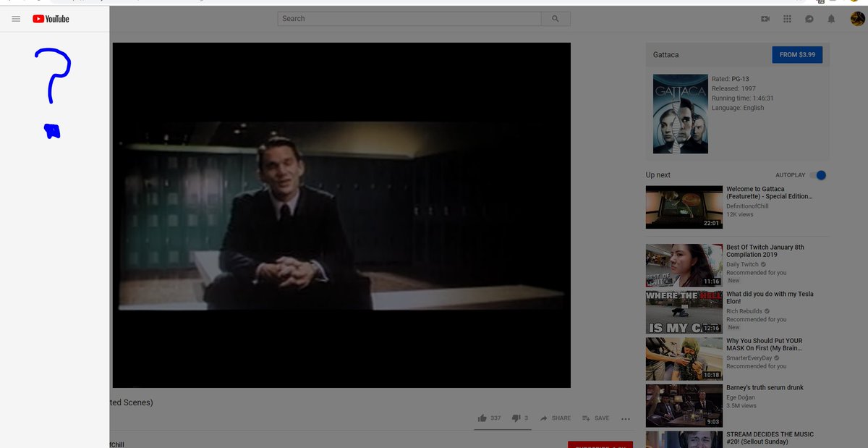Open the account avatar menu
Image resolution: width=868 pixels, height=448 pixels.
click(x=857, y=17)
